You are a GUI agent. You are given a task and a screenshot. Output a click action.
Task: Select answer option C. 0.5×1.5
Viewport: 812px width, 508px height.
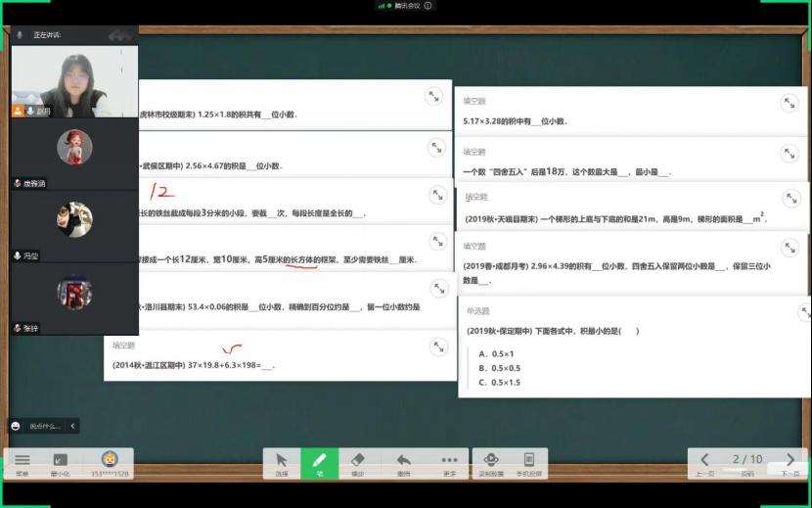pyautogui.click(x=506, y=383)
